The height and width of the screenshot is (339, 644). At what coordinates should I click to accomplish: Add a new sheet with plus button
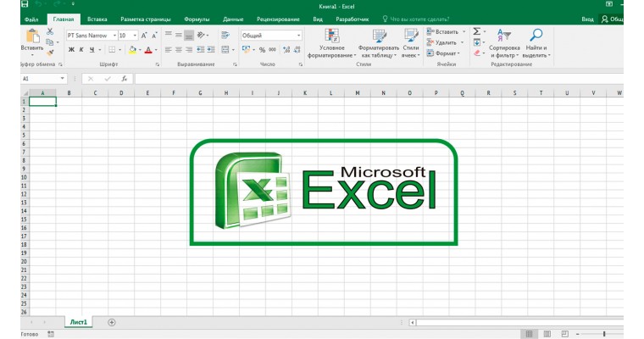click(x=112, y=322)
